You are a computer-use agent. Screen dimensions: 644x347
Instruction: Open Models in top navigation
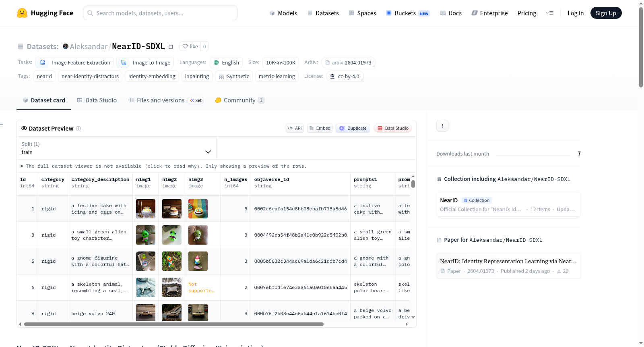click(x=283, y=13)
